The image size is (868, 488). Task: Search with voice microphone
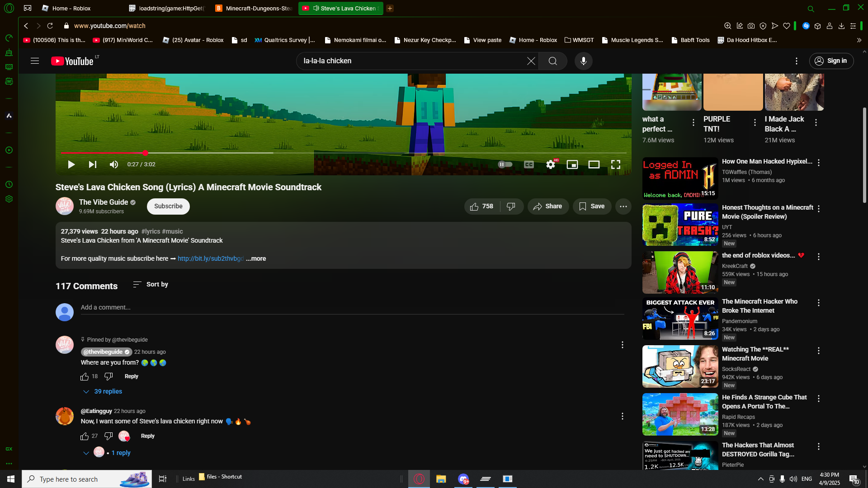584,61
